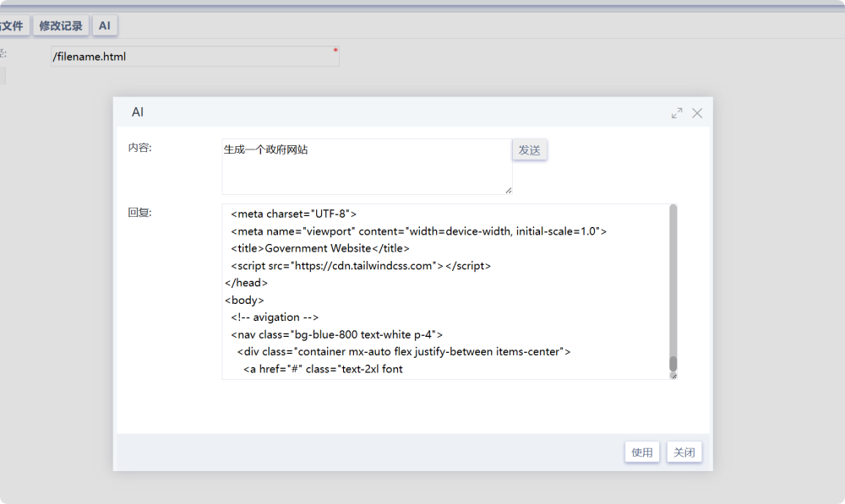Click the tailwindcss script line in the reply
This screenshot has width=845, height=504.
pyautogui.click(x=361, y=266)
